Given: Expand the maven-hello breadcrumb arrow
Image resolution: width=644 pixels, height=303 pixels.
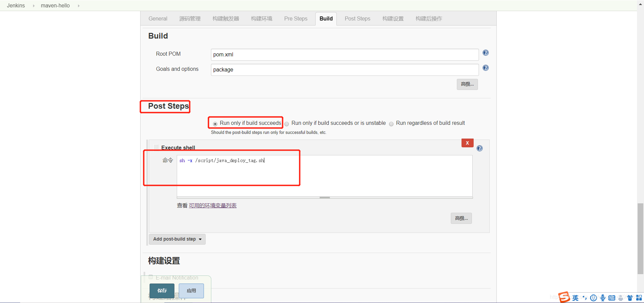Looking at the screenshot, I should coord(78,6).
